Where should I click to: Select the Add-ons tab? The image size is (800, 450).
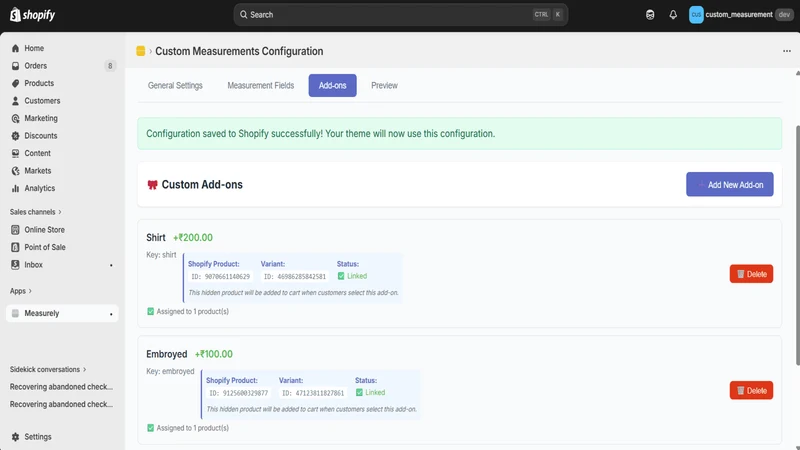pyautogui.click(x=333, y=86)
